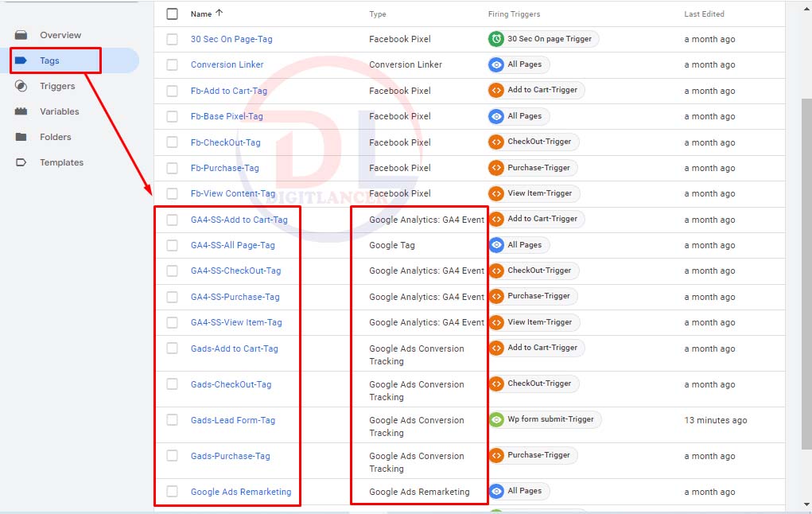Open the GA4-SS-View Item-Tag link
Image resolution: width=812 pixels, height=514 pixels.
pyautogui.click(x=237, y=322)
